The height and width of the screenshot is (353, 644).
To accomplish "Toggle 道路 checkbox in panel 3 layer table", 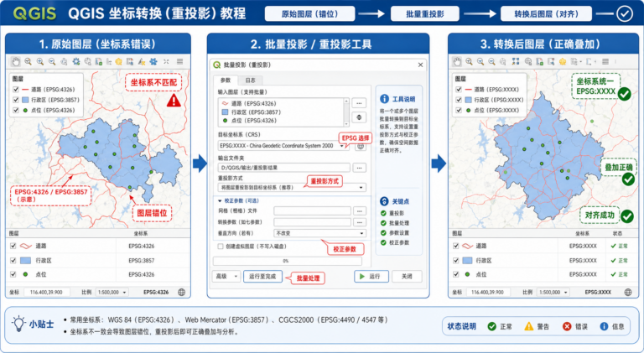I will [456, 246].
